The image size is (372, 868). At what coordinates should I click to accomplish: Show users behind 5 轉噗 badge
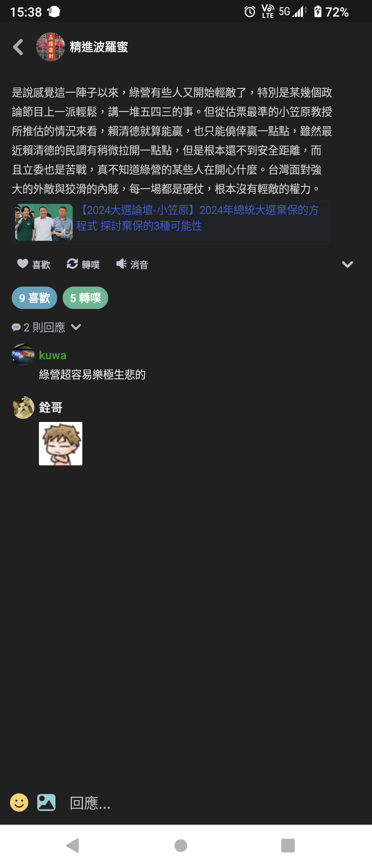[85, 298]
